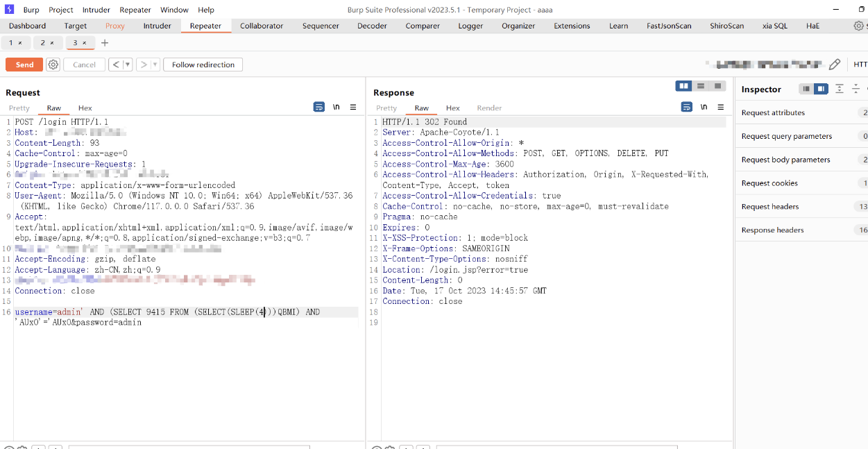Switch to the Extensions tab
This screenshot has height=449, width=868.
pos(572,26)
